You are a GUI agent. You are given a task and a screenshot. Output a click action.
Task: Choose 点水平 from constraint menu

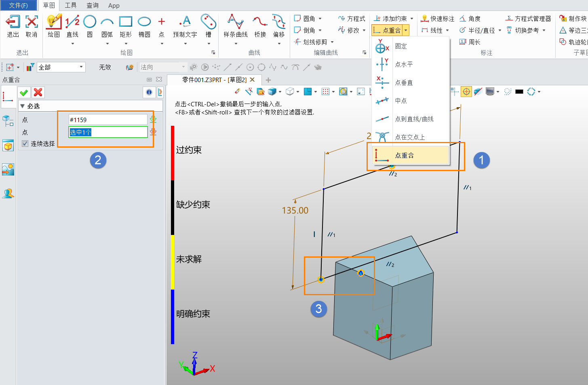410,64
